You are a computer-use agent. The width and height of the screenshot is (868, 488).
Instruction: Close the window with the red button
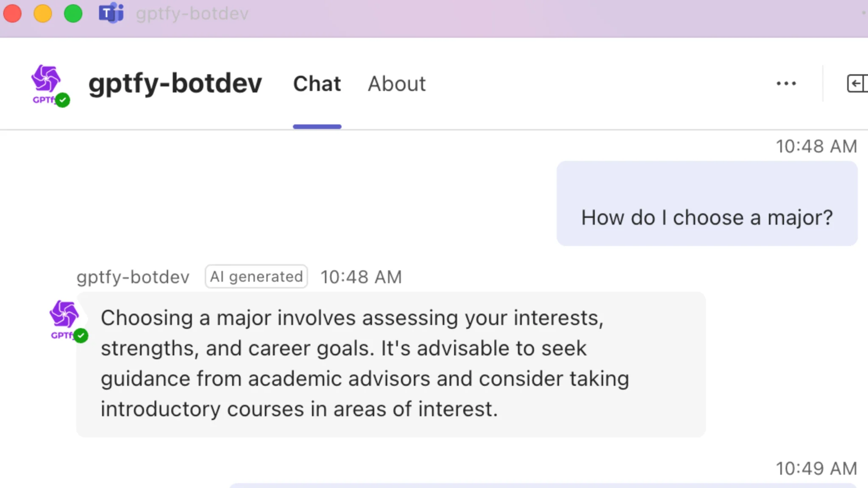[13, 13]
